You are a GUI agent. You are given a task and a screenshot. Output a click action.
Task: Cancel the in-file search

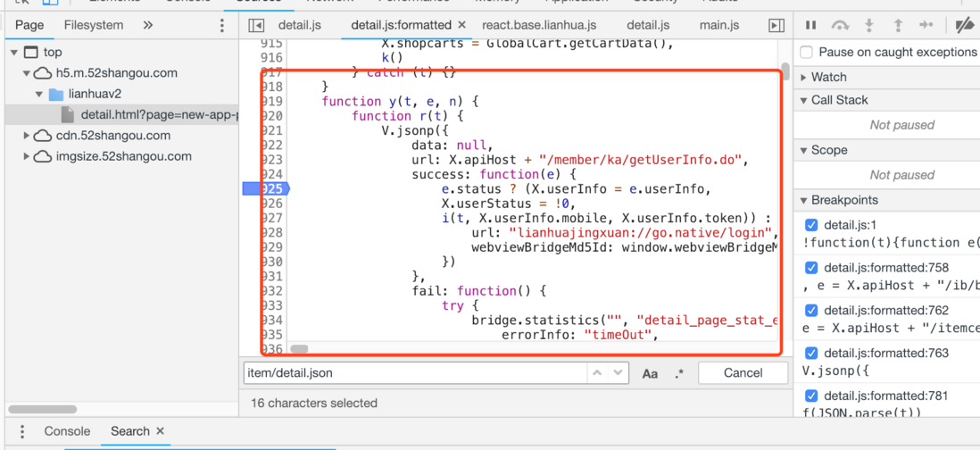click(743, 373)
